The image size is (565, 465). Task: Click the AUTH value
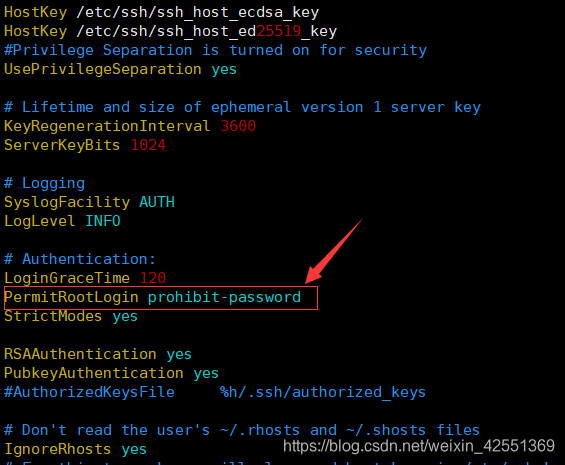tap(157, 202)
